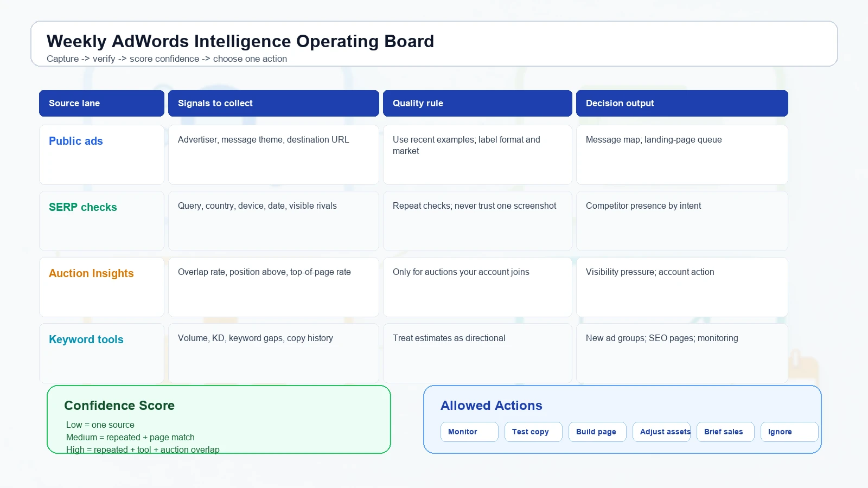This screenshot has height=488, width=868.
Task: Click the Source lane column header
Action: [x=101, y=103]
